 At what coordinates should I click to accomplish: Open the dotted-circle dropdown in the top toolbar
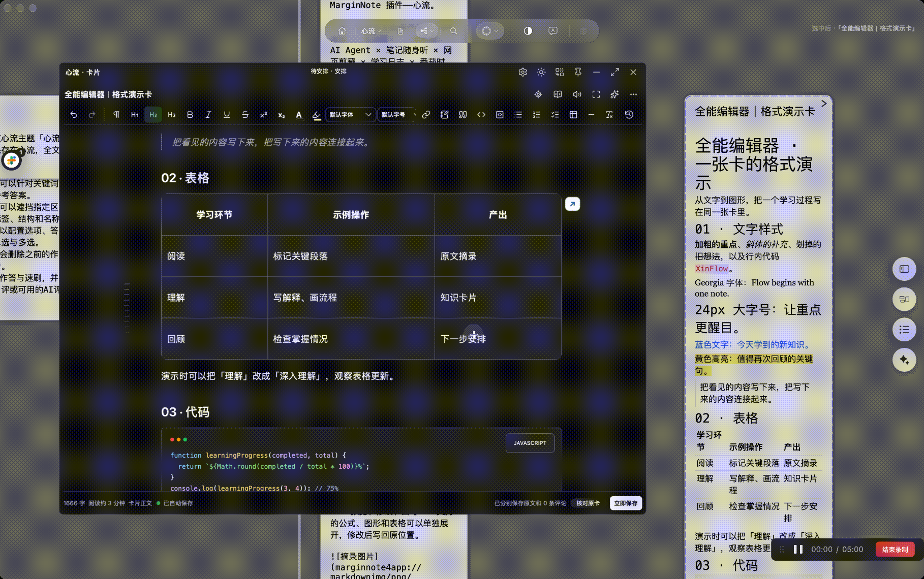click(490, 31)
